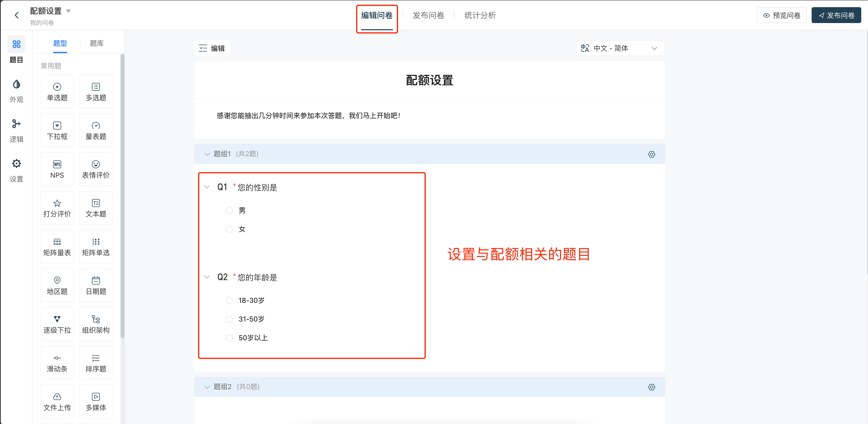Collapse question Q1 chevron

coord(207,187)
